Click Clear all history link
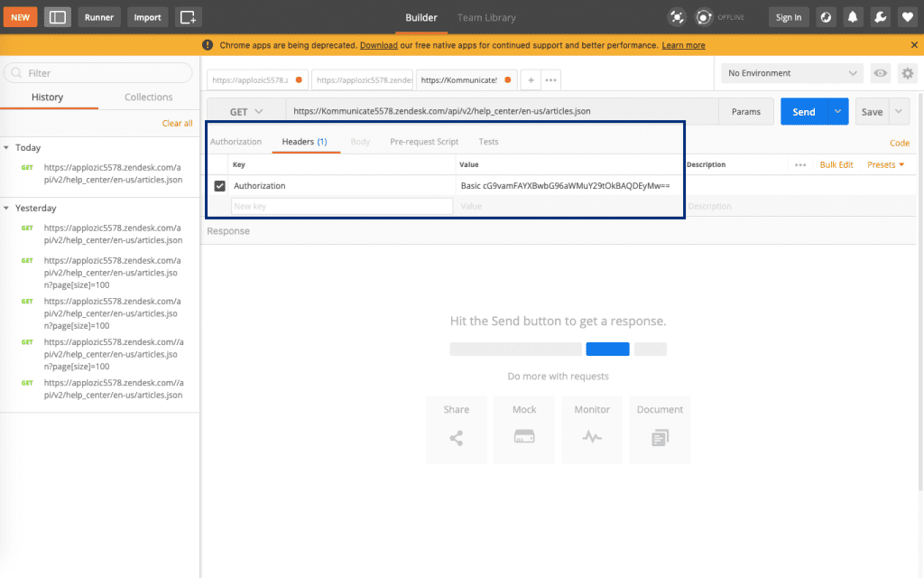924x578 pixels. click(x=178, y=123)
